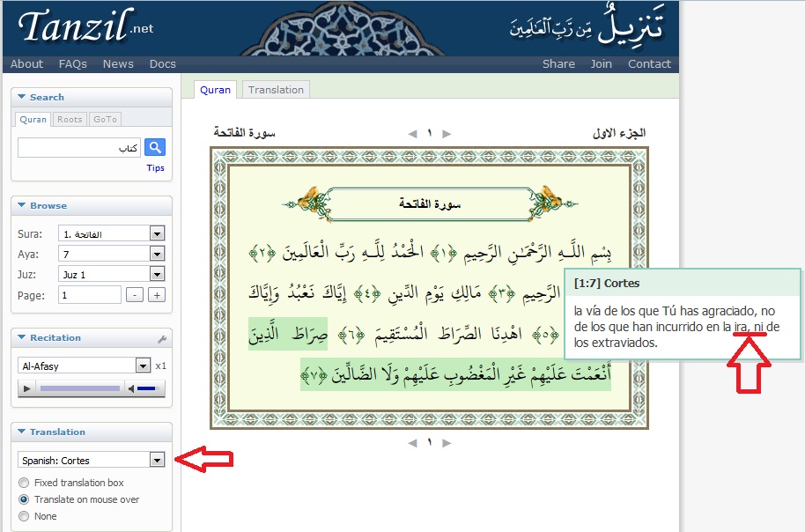Open recitation settings wrench icon
This screenshot has width=805, height=532.
162,339
